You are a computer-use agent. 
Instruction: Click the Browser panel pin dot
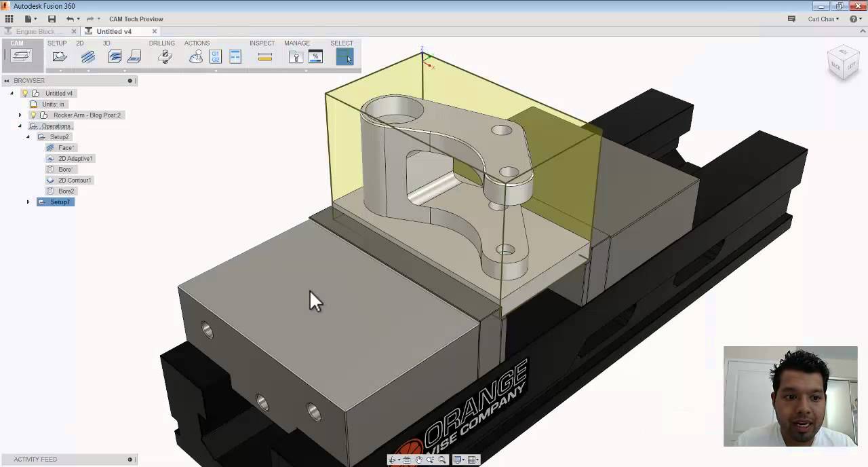(x=130, y=80)
